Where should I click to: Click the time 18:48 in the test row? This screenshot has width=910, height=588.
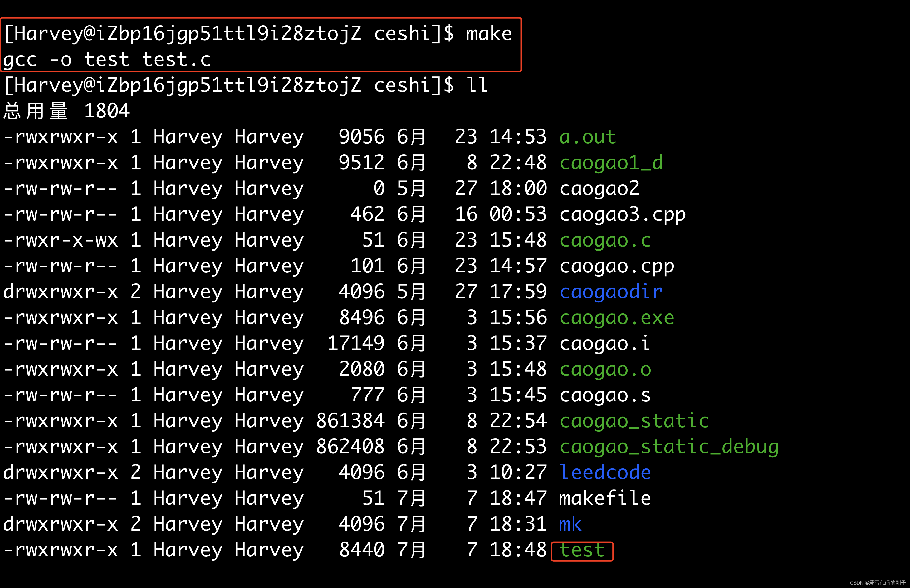tap(518, 550)
